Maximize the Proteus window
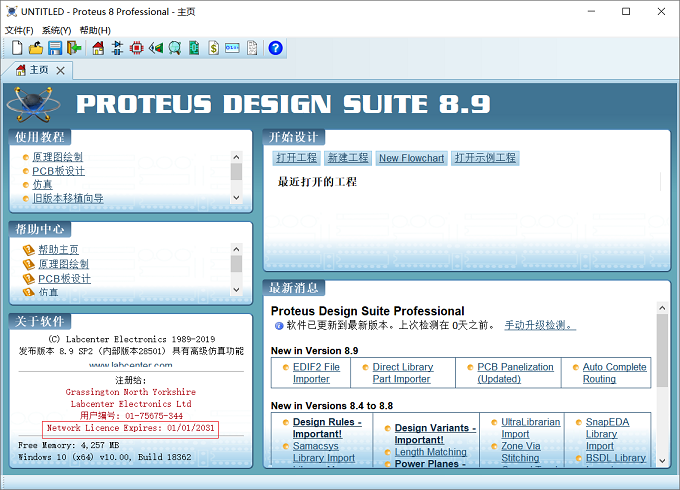680x490 pixels. click(x=626, y=12)
